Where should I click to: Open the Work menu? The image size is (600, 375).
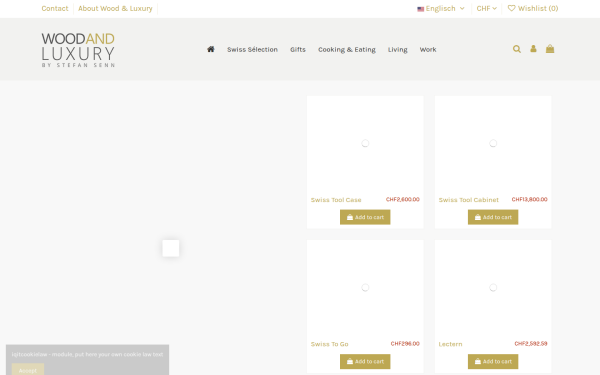[428, 49]
